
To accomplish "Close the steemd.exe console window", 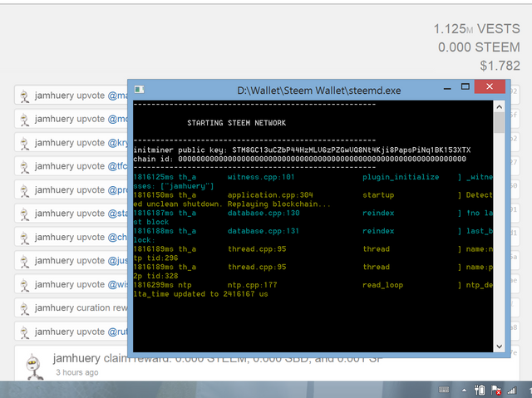I will (490, 86).
